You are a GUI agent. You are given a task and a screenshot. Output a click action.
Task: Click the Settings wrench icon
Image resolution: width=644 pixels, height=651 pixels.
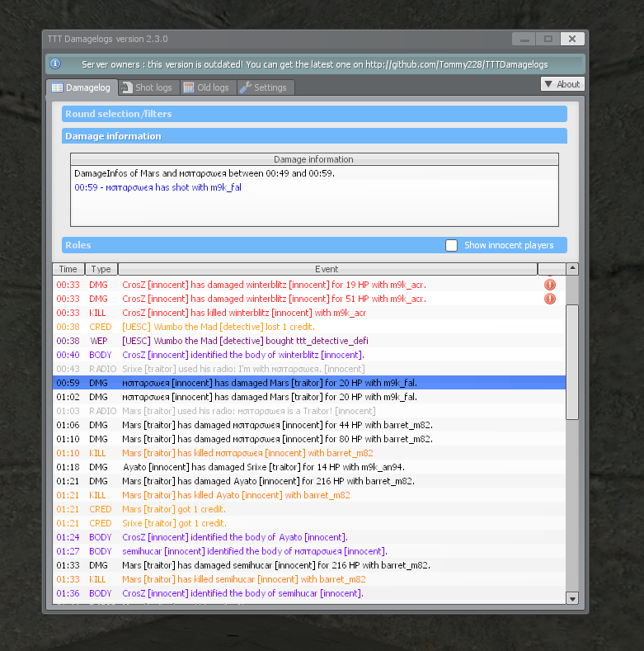pyautogui.click(x=245, y=87)
